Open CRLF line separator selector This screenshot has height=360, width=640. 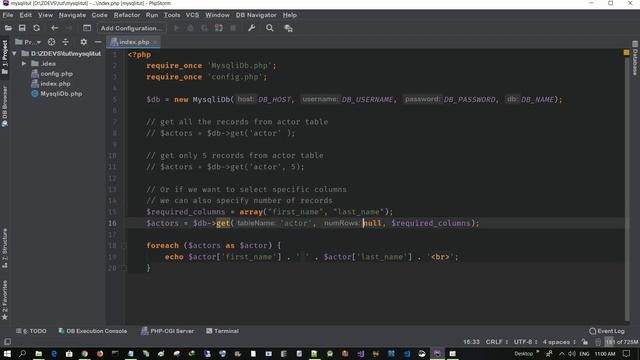click(496, 342)
